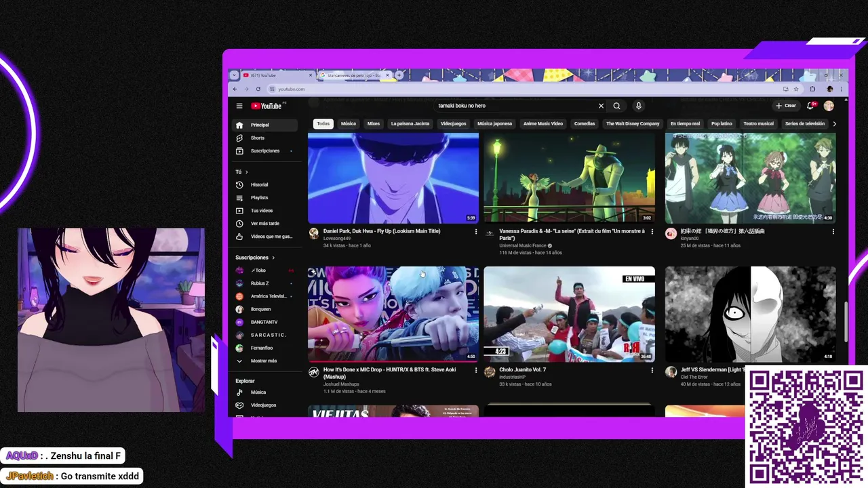
Task: Select the Pop latino chip
Action: click(722, 124)
